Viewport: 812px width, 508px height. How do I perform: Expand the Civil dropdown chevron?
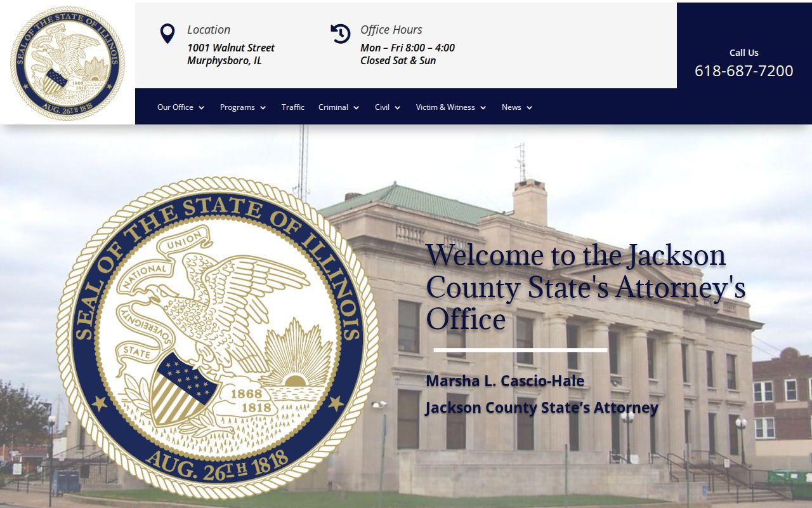point(397,108)
